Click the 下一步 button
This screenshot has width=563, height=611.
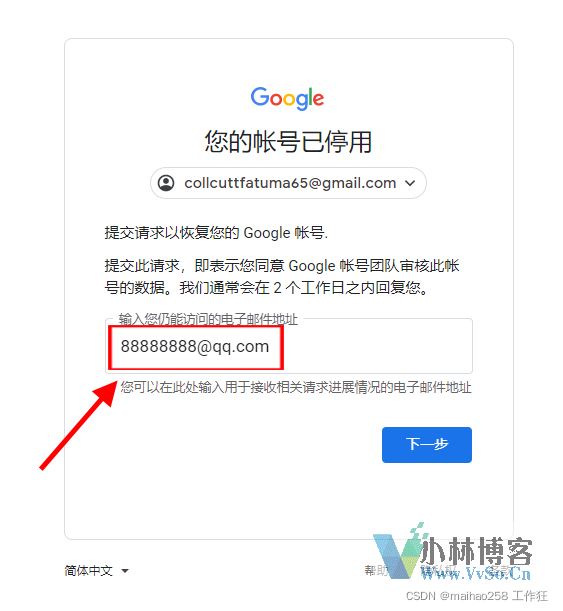(x=427, y=445)
